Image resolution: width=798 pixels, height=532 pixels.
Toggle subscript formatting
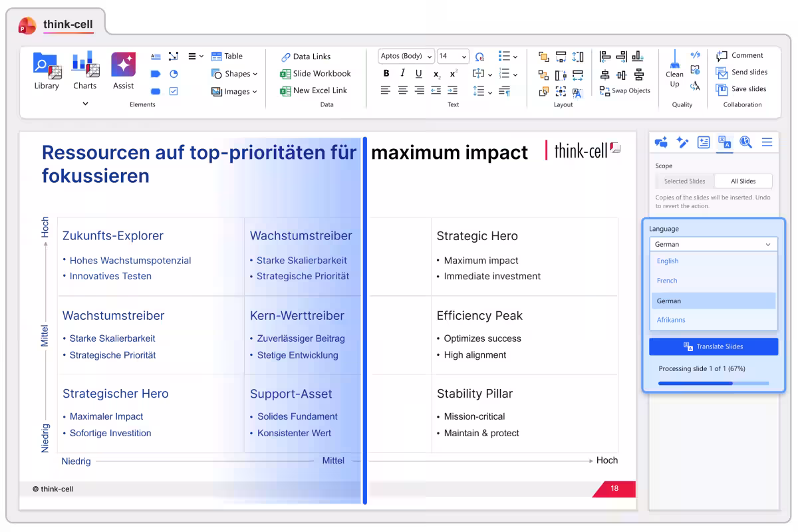(436, 74)
